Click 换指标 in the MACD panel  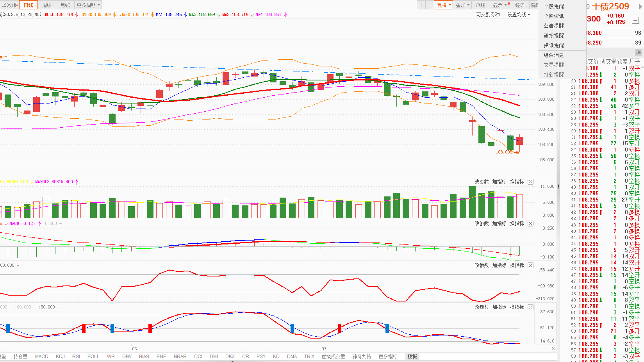coord(517,223)
